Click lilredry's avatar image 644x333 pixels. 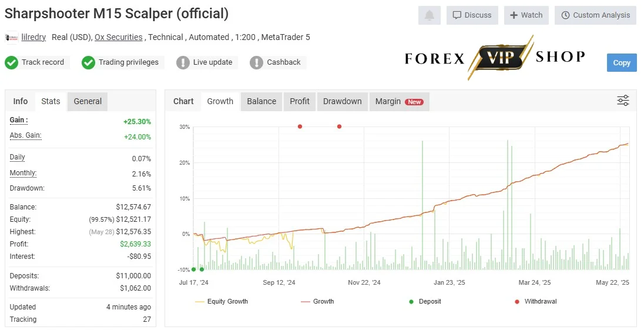(x=12, y=38)
